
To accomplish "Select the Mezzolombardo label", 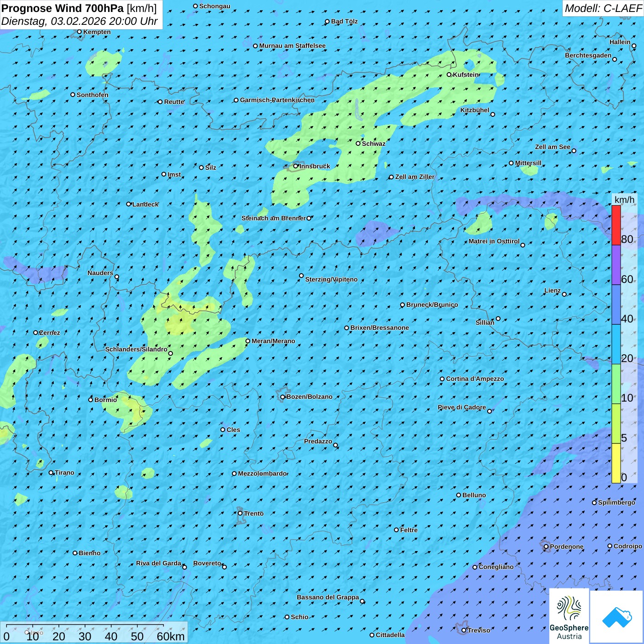I will point(262,473).
